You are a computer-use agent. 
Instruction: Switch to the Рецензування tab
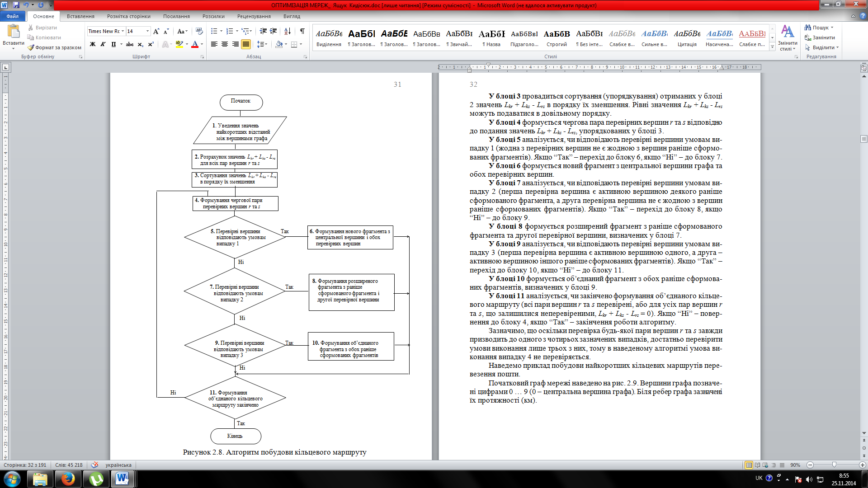point(254,16)
